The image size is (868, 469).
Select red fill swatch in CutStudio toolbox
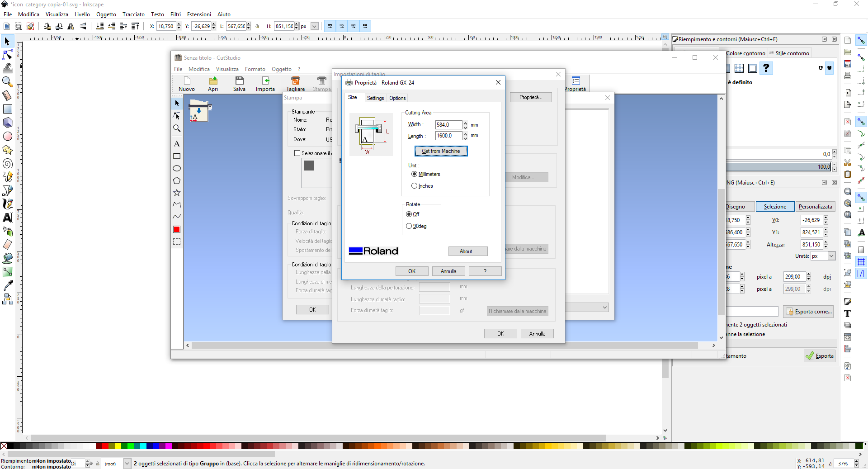177,229
